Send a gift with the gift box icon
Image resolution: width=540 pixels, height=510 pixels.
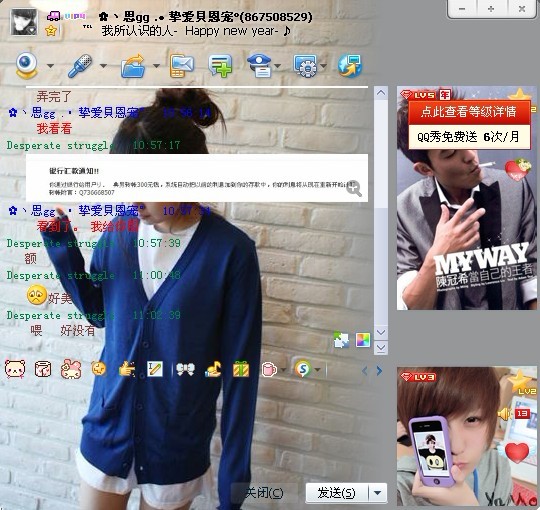(x=241, y=369)
